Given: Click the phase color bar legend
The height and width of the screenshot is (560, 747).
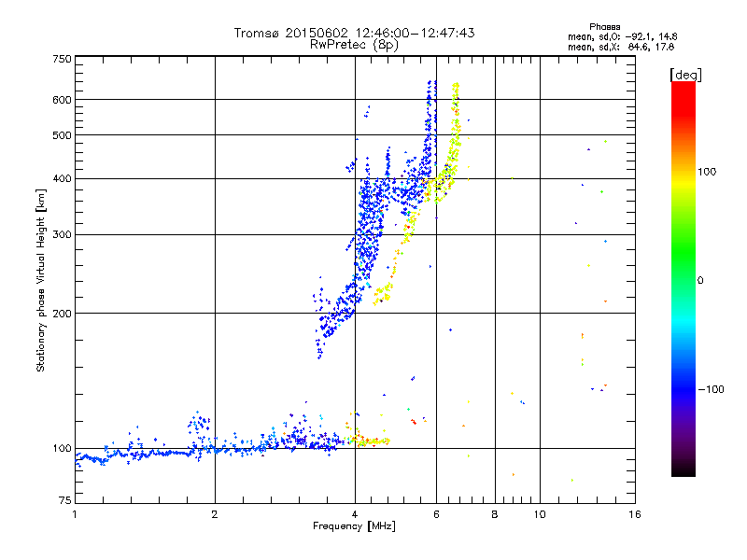Looking at the screenshot, I should 684,278.
